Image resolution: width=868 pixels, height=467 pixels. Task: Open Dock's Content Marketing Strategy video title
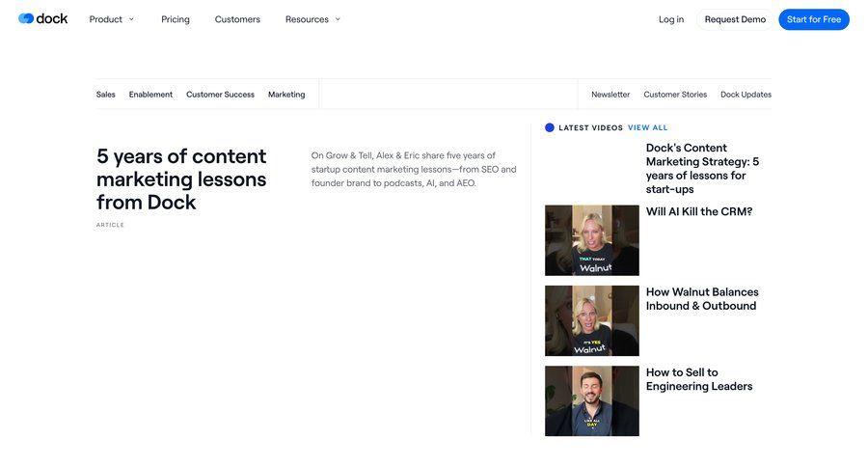(702, 169)
